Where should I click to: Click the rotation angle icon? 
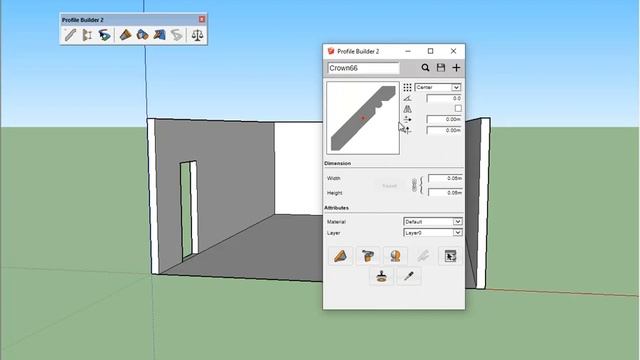click(x=407, y=98)
